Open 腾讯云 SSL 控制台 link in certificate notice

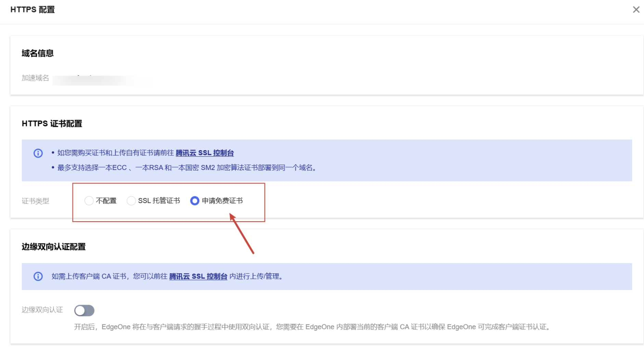[205, 153]
